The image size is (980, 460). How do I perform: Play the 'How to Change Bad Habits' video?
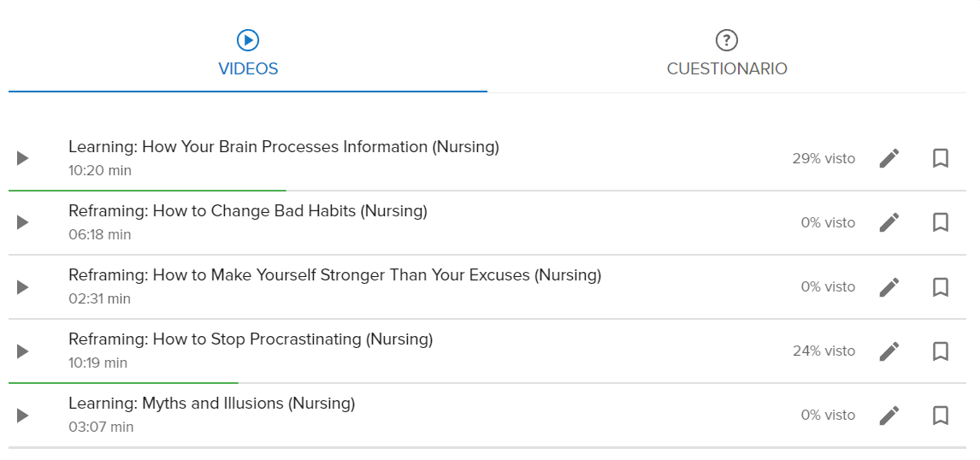[x=23, y=222]
